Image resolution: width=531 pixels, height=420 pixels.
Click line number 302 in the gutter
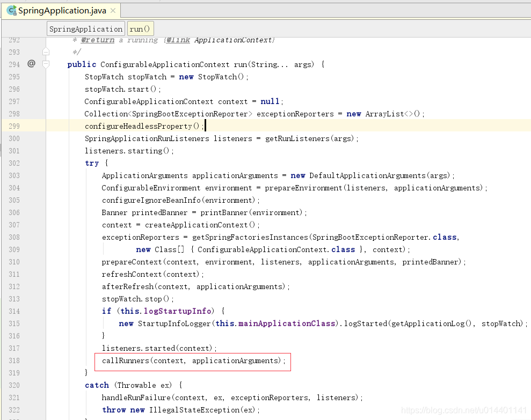point(14,163)
